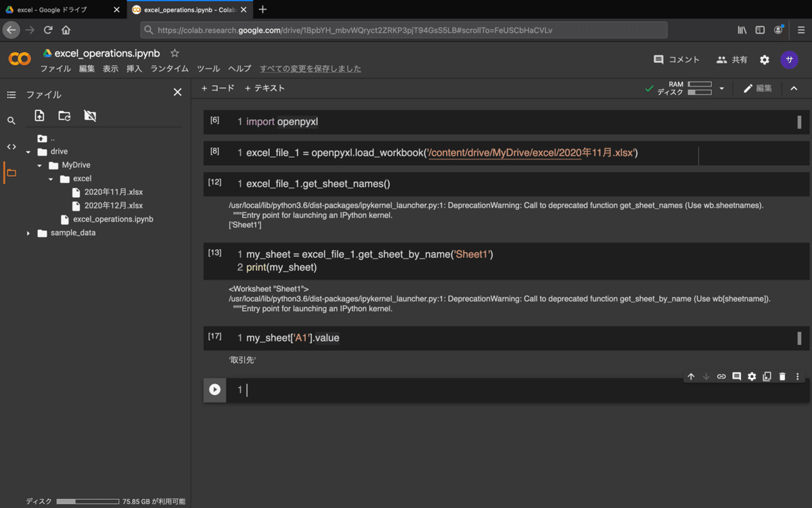This screenshot has width=812, height=508.
Task: Collapse the header with chevron arrow
Action: tap(794, 89)
